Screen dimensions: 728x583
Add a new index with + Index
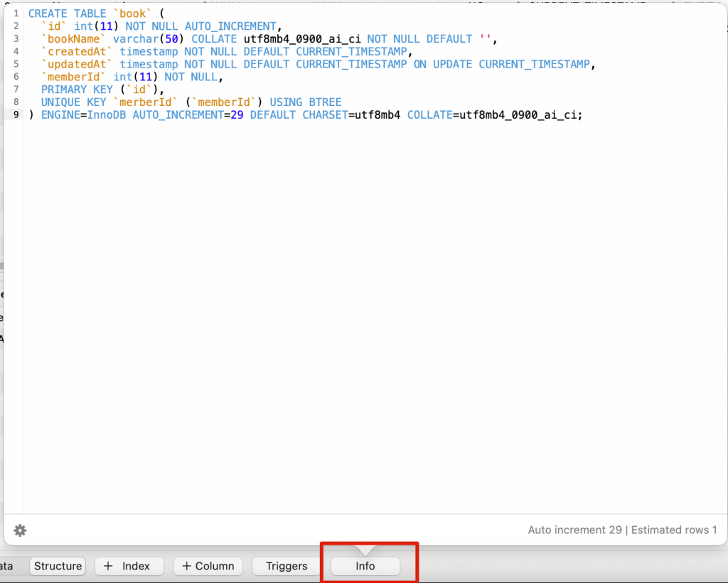click(x=129, y=566)
